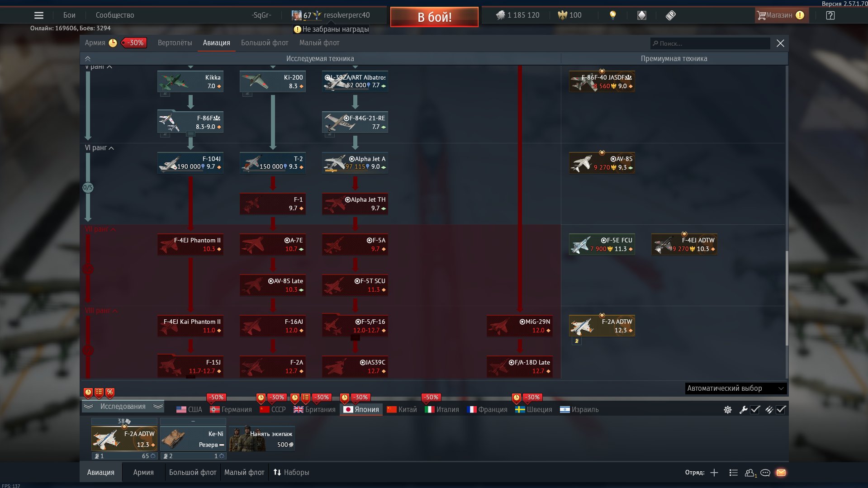
Task: Expand the Исследования panel bar
Action: (x=123, y=407)
